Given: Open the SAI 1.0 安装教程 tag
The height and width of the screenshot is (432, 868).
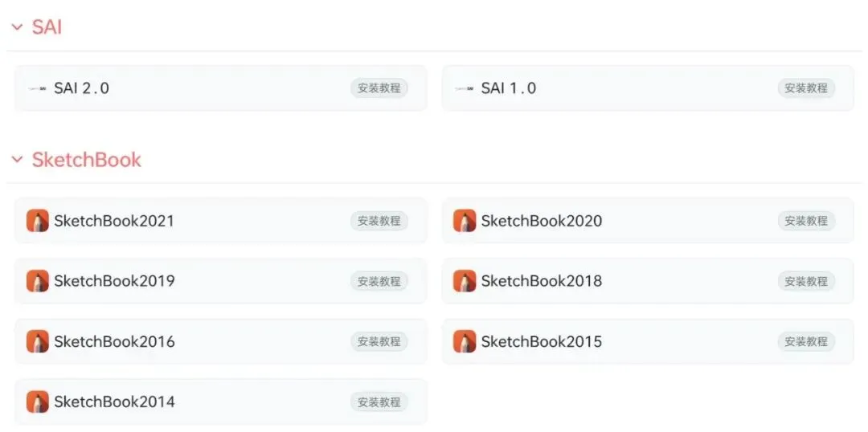Looking at the screenshot, I should tap(805, 88).
